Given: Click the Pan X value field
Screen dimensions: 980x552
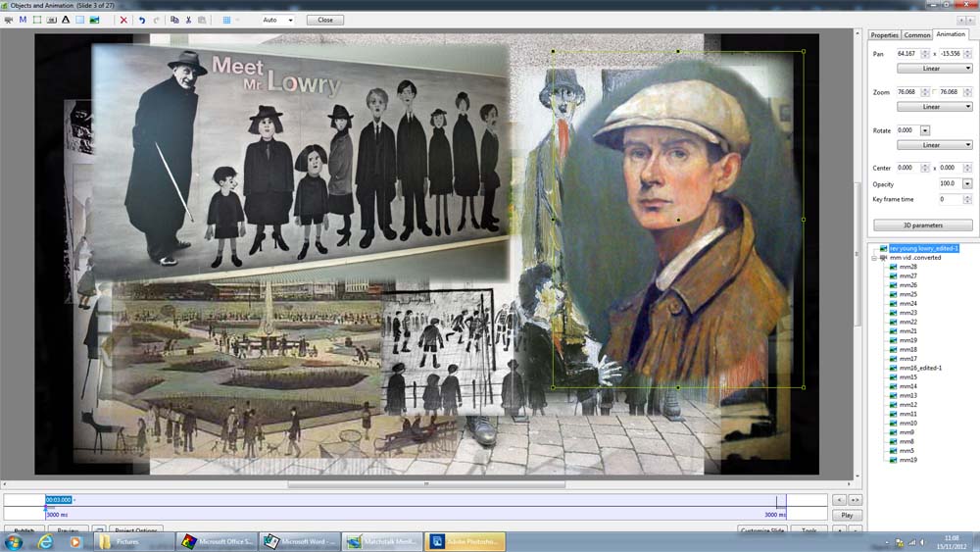Looking at the screenshot, I should tap(908, 54).
